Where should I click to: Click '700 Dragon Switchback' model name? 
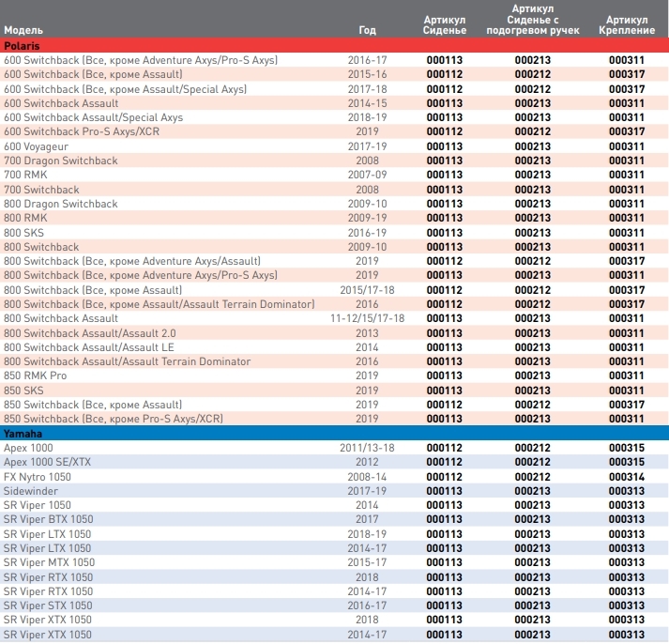point(61,161)
